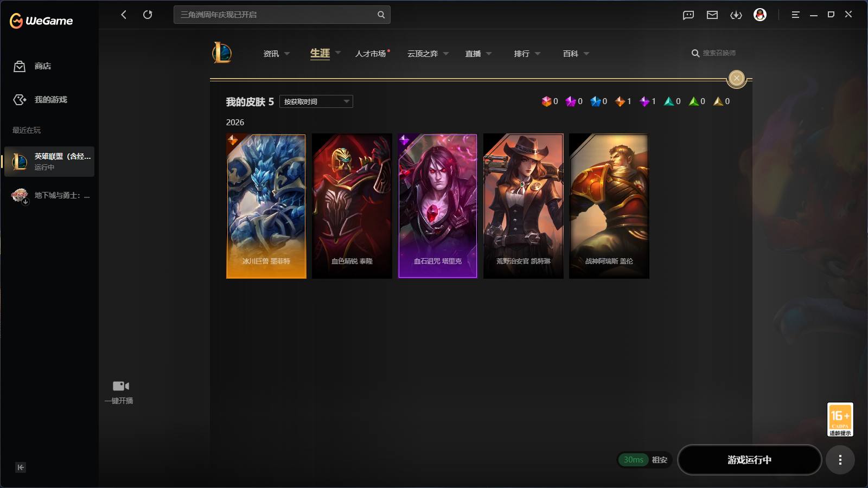Select the 生涯 tab
The image size is (868, 488).
click(320, 53)
